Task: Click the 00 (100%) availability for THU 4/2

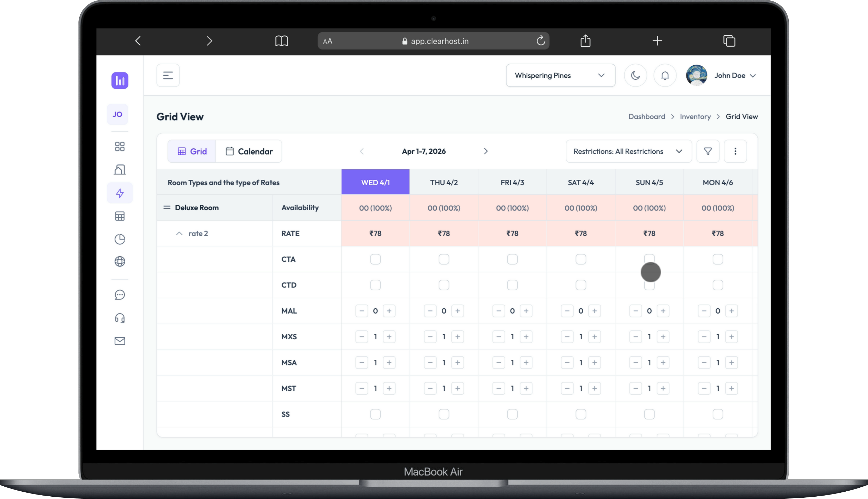Action: coord(443,208)
